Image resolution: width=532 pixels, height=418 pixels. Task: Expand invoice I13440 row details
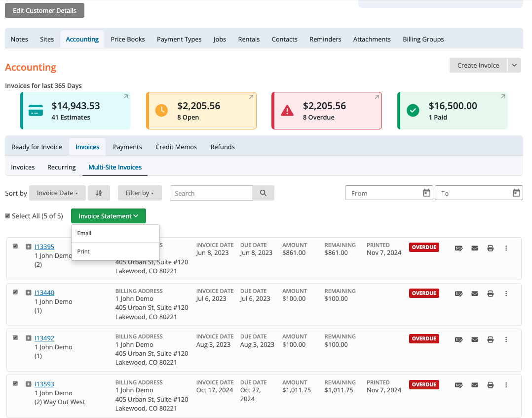[x=29, y=293]
